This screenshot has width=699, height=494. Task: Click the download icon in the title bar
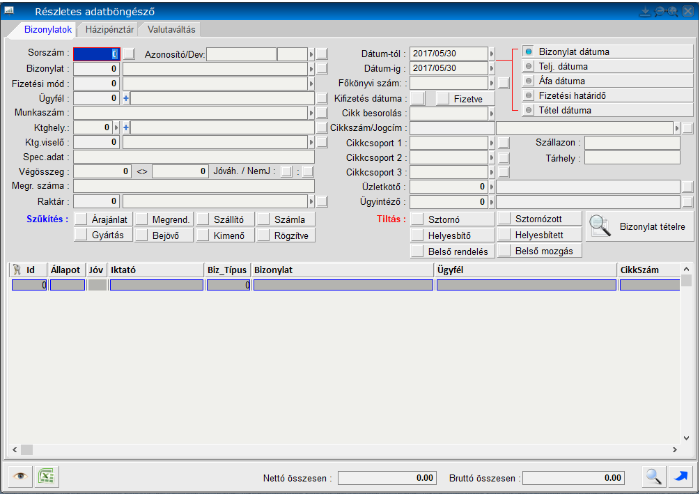pyautogui.click(x=645, y=11)
